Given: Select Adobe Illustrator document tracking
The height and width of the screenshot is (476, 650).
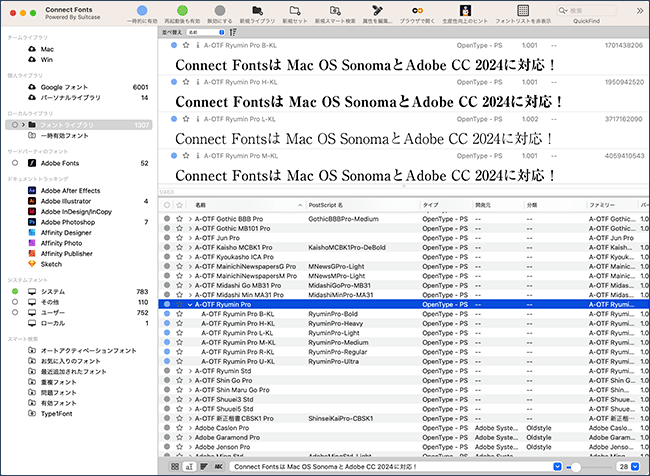Looking at the screenshot, I should tap(65, 201).
